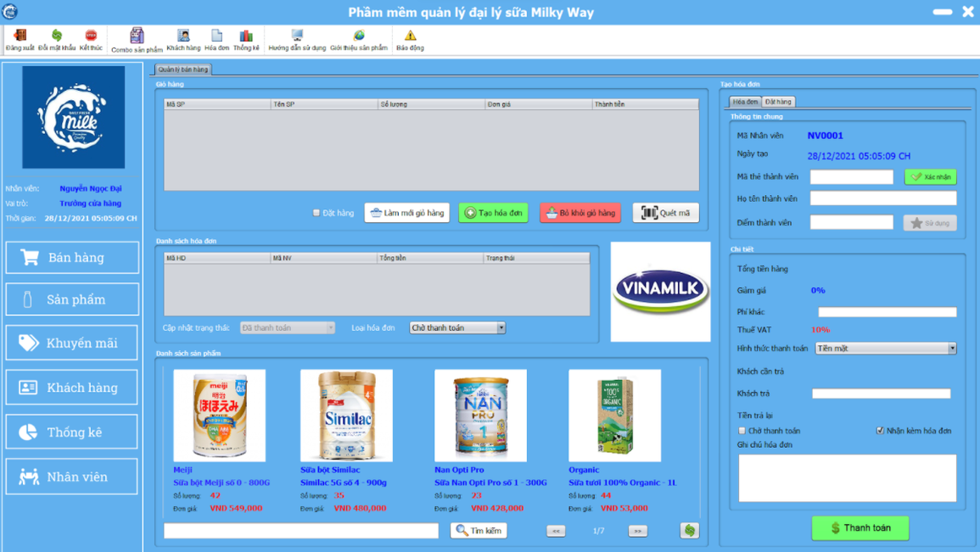Click Sử dụng points button
Image resolution: width=980 pixels, height=552 pixels.
(930, 223)
